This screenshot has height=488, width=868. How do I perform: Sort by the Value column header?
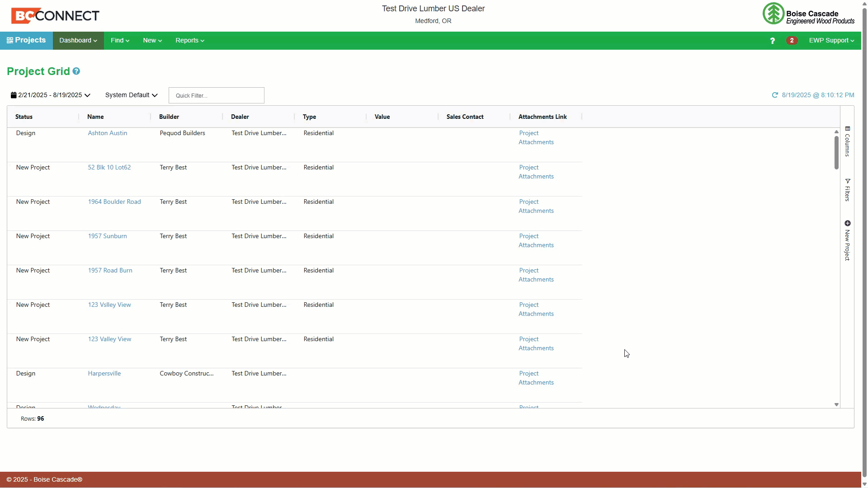pos(382,117)
